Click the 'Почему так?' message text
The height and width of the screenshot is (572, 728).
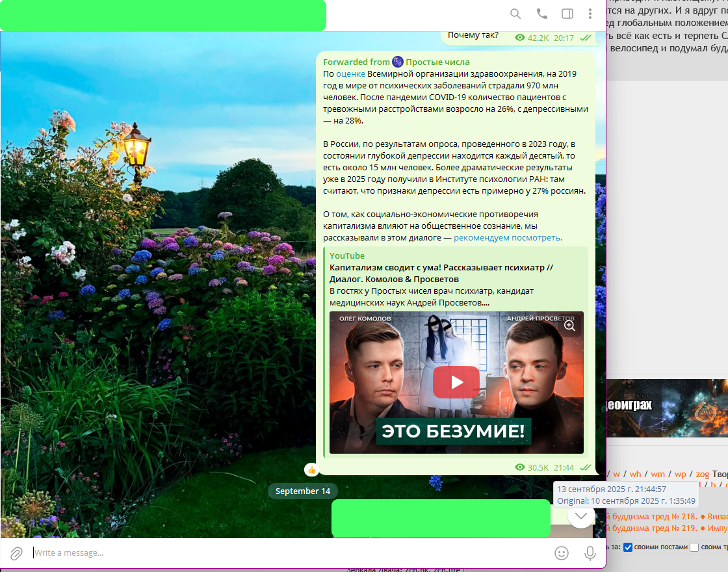(473, 35)
